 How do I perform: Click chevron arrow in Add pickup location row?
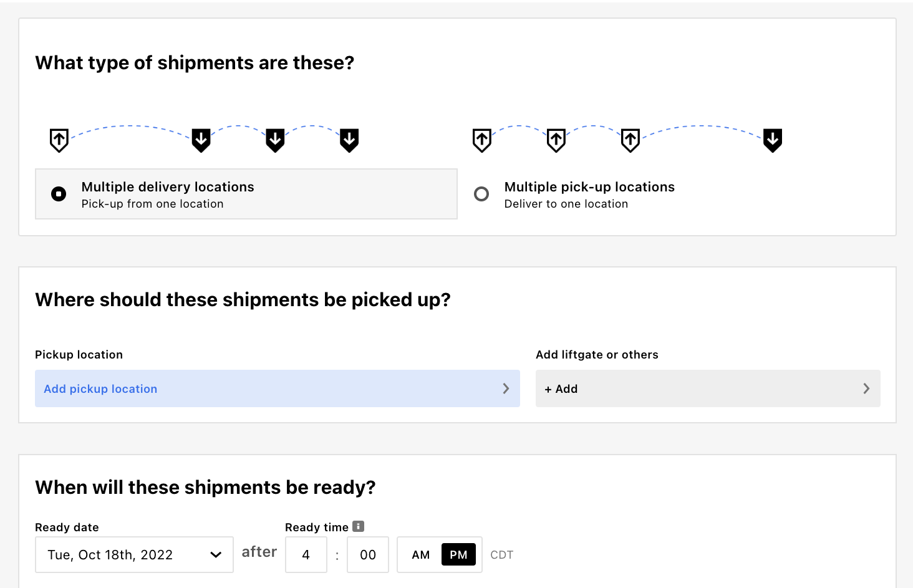(506, 388)
